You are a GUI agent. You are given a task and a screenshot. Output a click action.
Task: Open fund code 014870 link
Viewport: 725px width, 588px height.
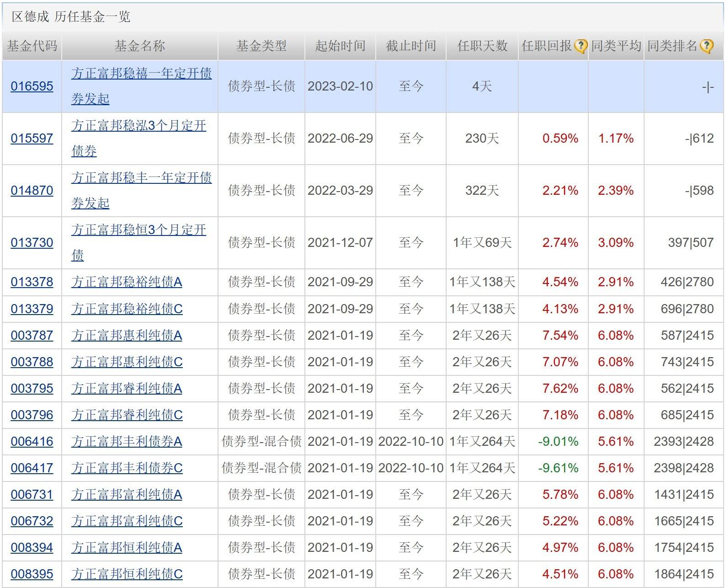click(x=32, y=191)
